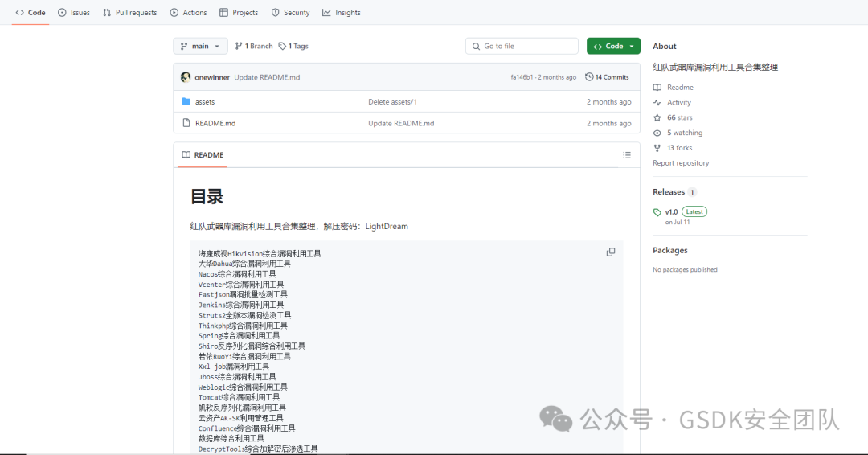Image resolution: width=868 pixels, height=455 pixels.
Task: Open the Packages heading
Action: click(669, 250)
